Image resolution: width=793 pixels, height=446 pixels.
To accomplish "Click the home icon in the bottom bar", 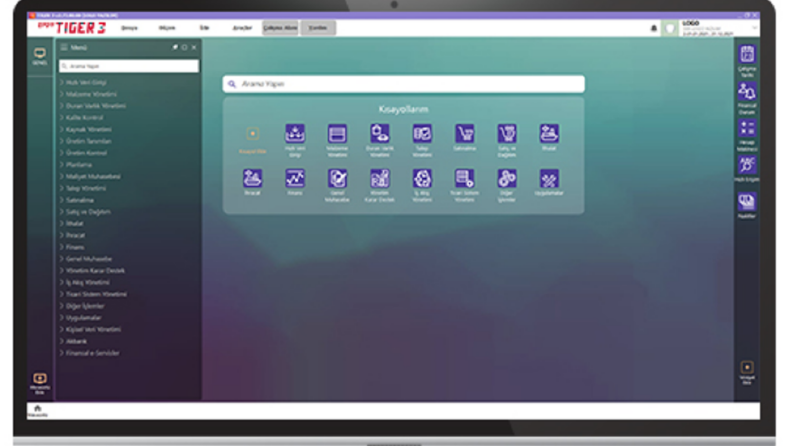I will pos(37,408).
